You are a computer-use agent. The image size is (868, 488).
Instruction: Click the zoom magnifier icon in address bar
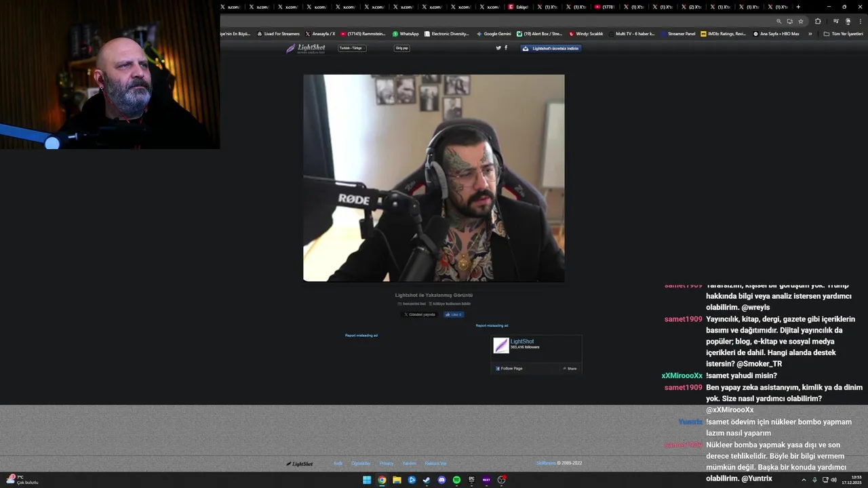[x=778, y=21]
